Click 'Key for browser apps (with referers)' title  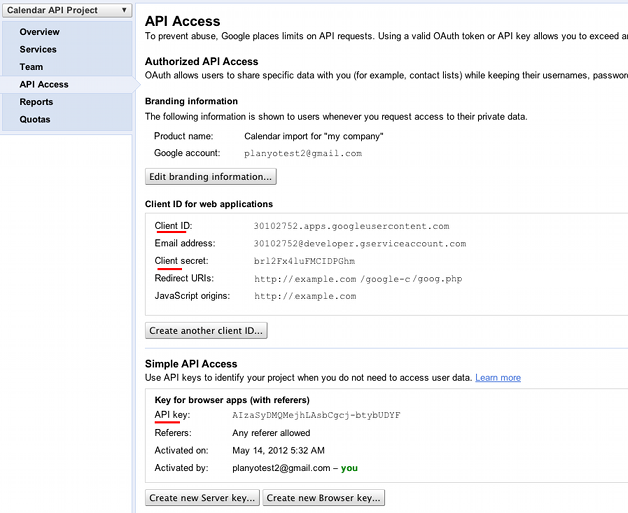click(232, 400)
